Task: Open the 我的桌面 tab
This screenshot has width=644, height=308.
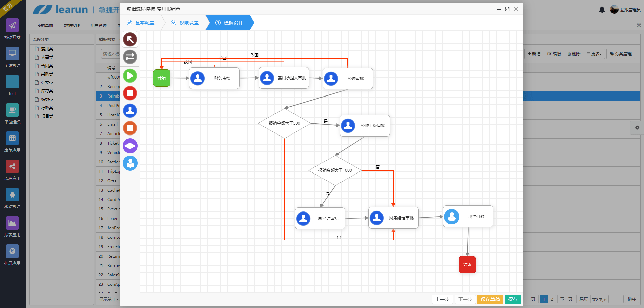Action: coord(45,25)
